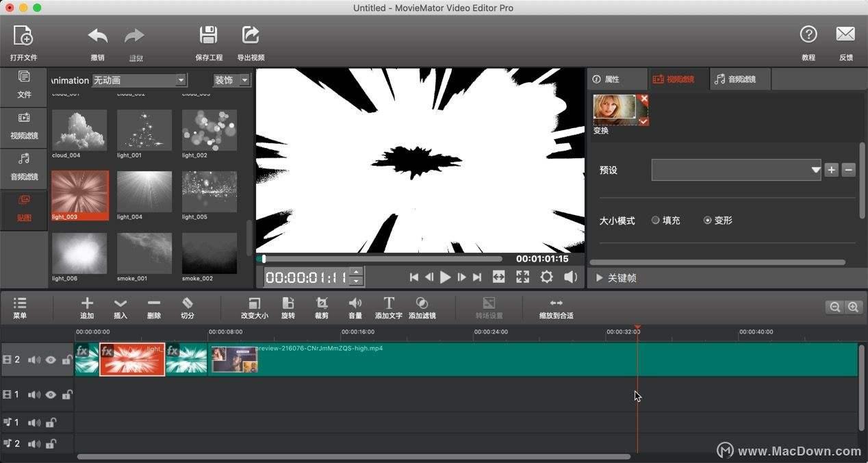Open preview settings gear icon
This screenshot has width=868, height=463.
click(546, 277)
